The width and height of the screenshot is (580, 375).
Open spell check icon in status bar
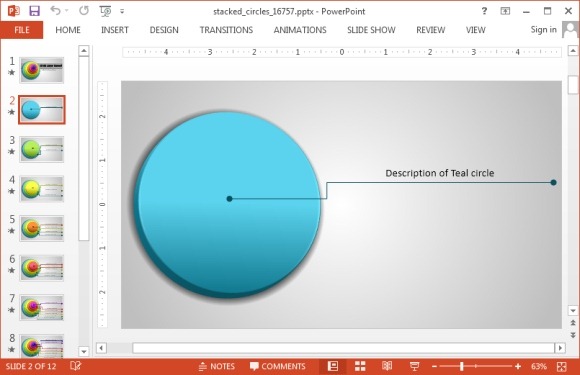(x=75, y=366)
